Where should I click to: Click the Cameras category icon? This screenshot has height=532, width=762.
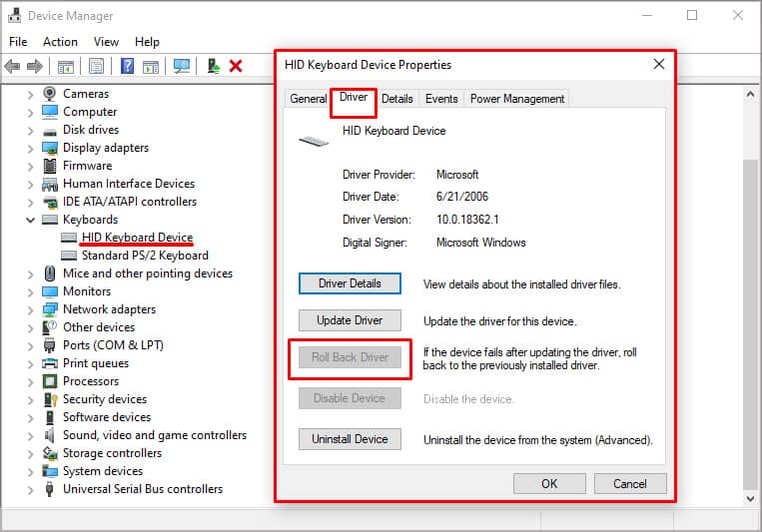49,93
